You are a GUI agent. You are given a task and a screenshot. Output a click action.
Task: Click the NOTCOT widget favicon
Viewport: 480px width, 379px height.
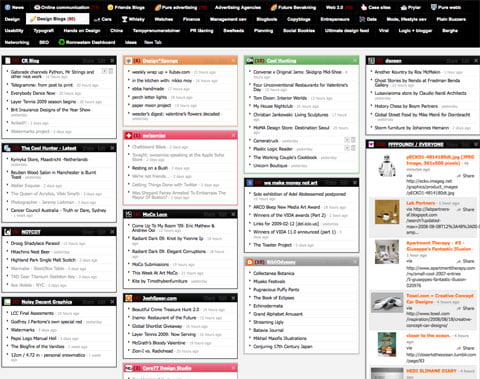(x=7, y=232)
